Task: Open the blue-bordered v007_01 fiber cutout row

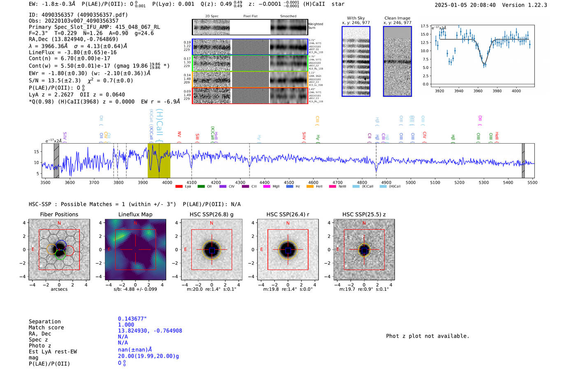Action: click(250, 47)
